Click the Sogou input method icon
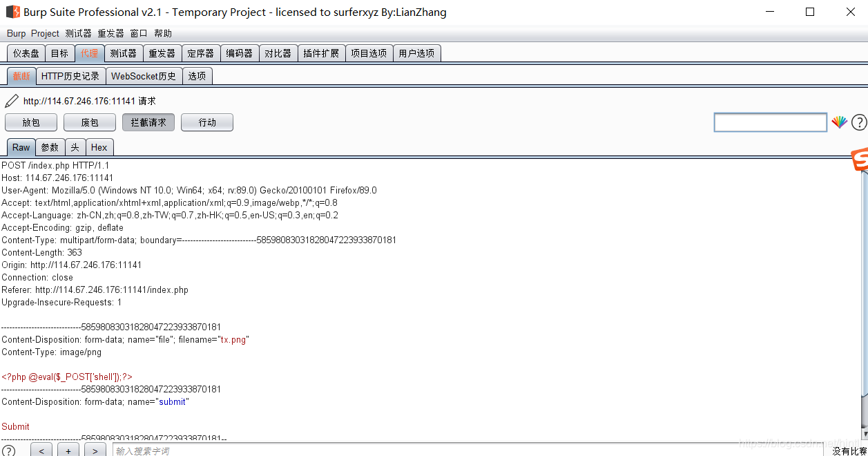This screenshot has width=868, height=456. (x=859, y=160)
